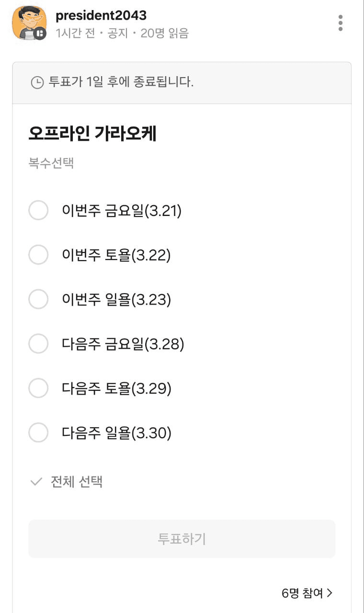The image size is (364, 613).
Task: View the 20명 읽음 readers count
Action: 164,33
